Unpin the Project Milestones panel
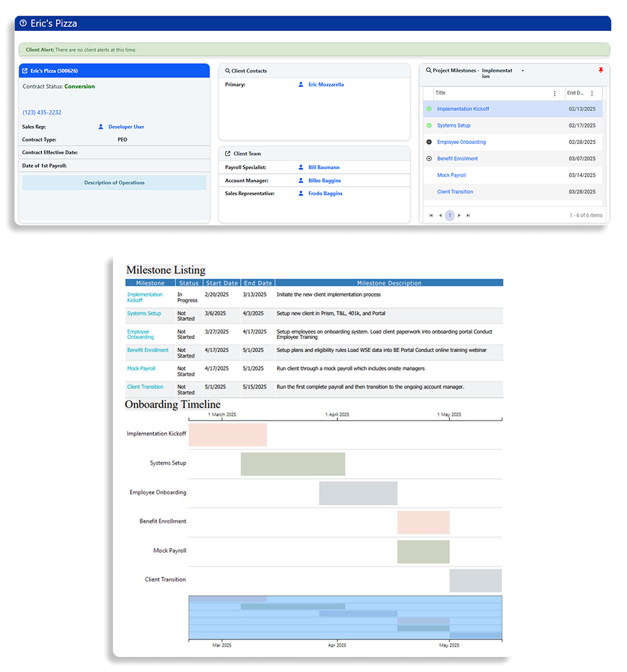627x672 pixels. [x=601, y=71]
